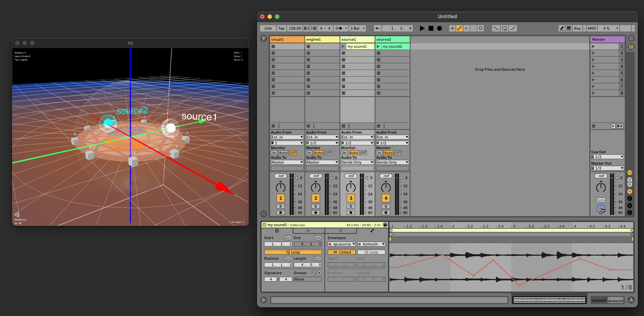Toggle the Computer MIDI Keyboard icon
The width and height of the screenshot is (644, 316).
point(569,28)
